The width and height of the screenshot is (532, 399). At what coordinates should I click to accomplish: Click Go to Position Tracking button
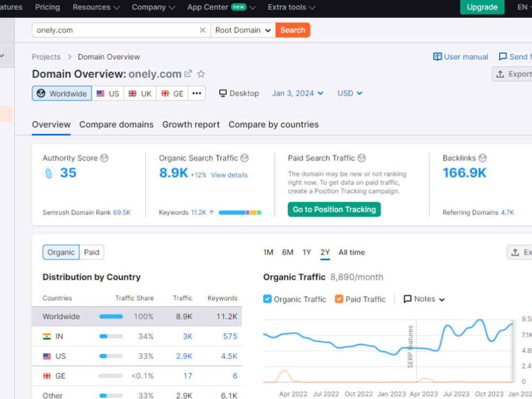click(334, 209)
